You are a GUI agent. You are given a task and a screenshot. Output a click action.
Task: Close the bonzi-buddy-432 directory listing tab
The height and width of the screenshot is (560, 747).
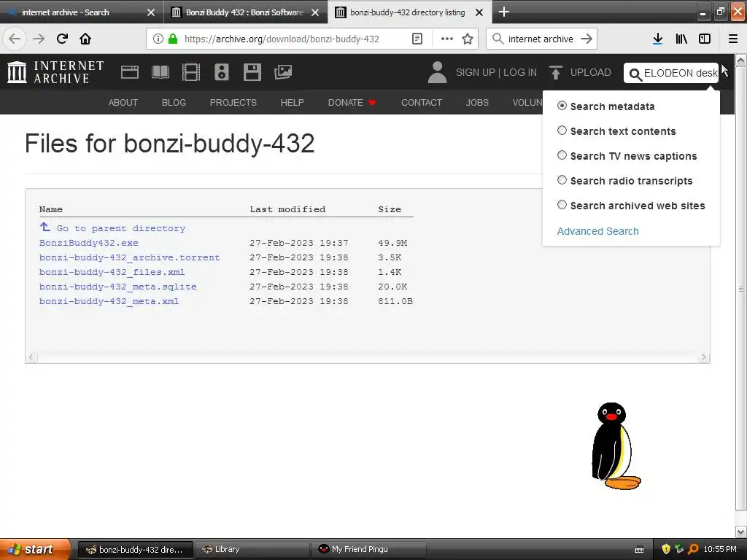click(x=479, y=12)
